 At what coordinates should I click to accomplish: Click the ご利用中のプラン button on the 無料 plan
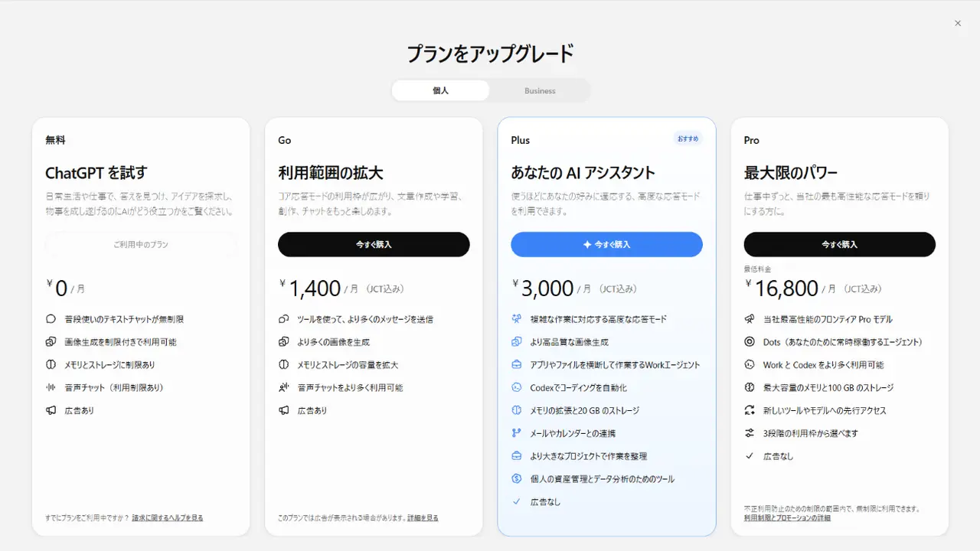click(141, 244)
